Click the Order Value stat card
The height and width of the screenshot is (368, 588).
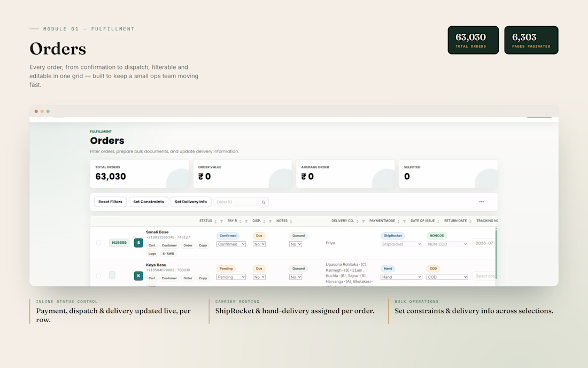pos(242,174)
